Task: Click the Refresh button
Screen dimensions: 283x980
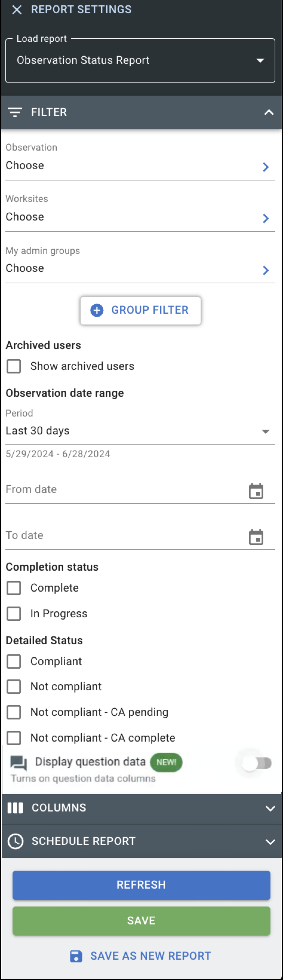Action: [141, 885]
